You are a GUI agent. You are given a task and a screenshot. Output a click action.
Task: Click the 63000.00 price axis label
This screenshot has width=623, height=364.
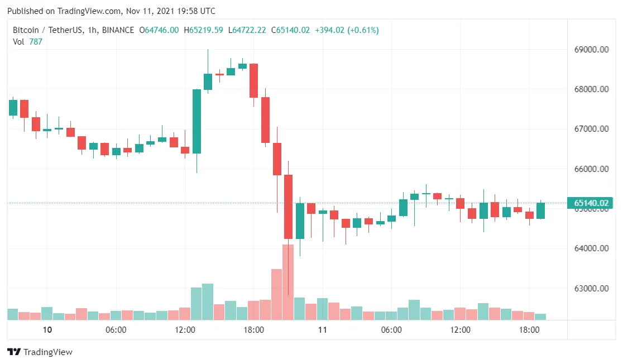591,289
